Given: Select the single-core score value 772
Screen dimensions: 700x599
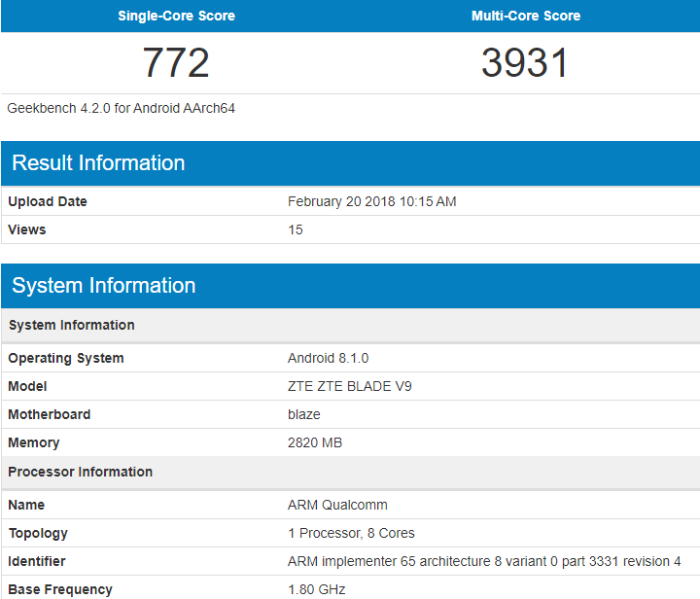Looking at the screenshot, I should tap(176, 62).
